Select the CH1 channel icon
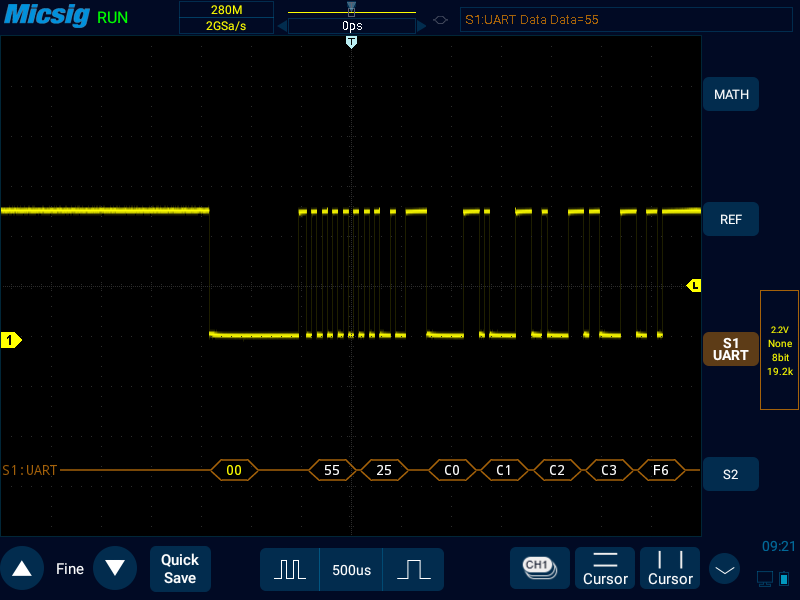Screen dimensions: 800x600 (x=539, y=568)
